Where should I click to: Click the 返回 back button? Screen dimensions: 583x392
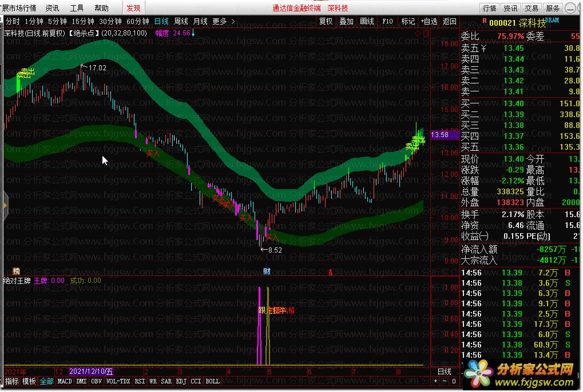pyautogui.click(x=450, y=22)
